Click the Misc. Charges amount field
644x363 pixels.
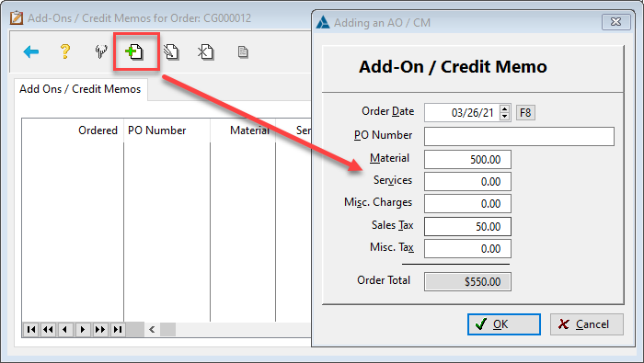[x=467, y=204]
